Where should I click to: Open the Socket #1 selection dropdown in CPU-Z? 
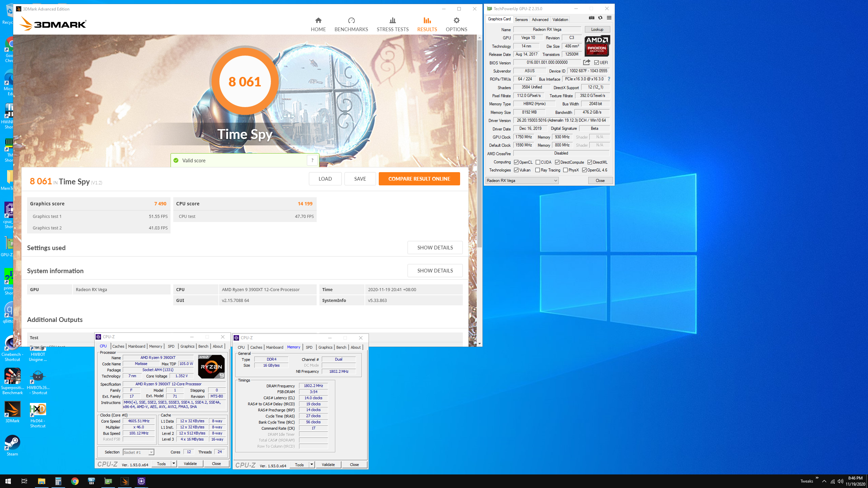138,452
